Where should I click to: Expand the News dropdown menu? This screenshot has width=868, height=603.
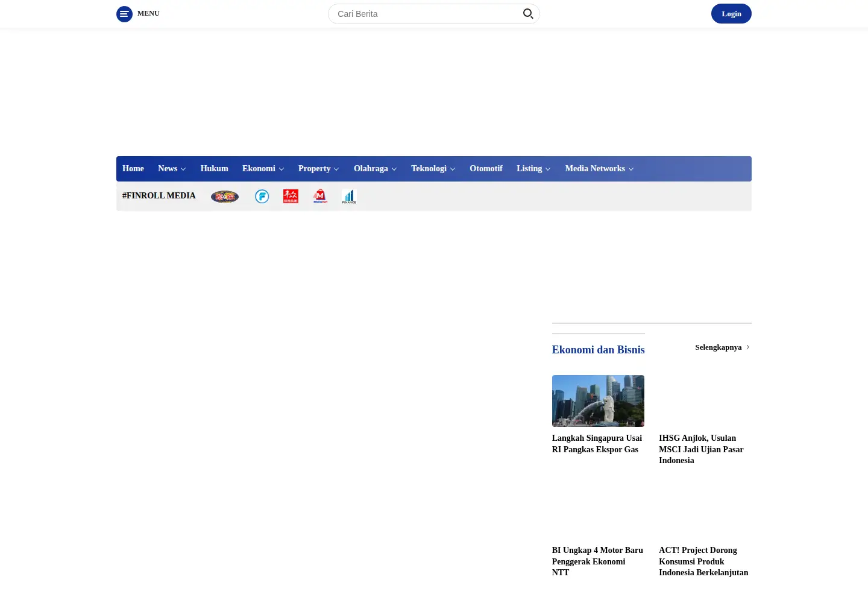tap(172, 169)
